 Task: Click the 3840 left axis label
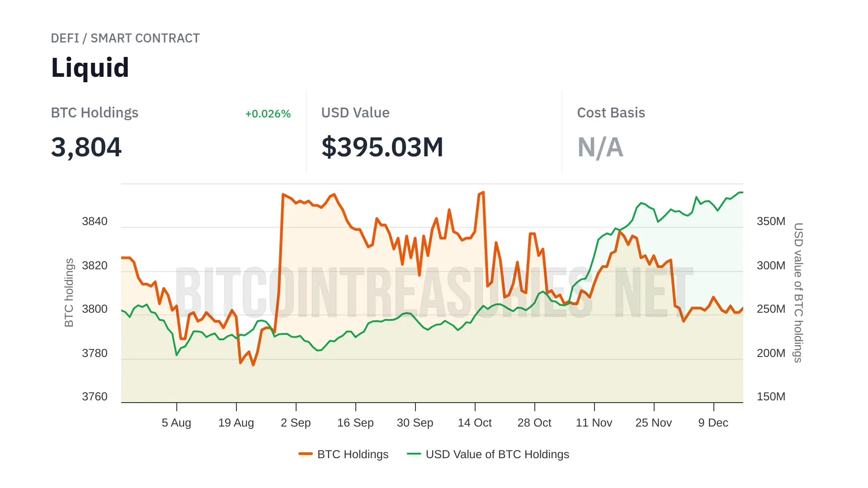click(x=94, y=221)
